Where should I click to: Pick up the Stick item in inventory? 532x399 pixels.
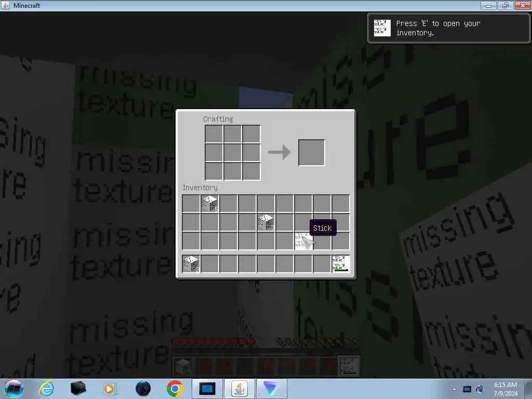303,241
